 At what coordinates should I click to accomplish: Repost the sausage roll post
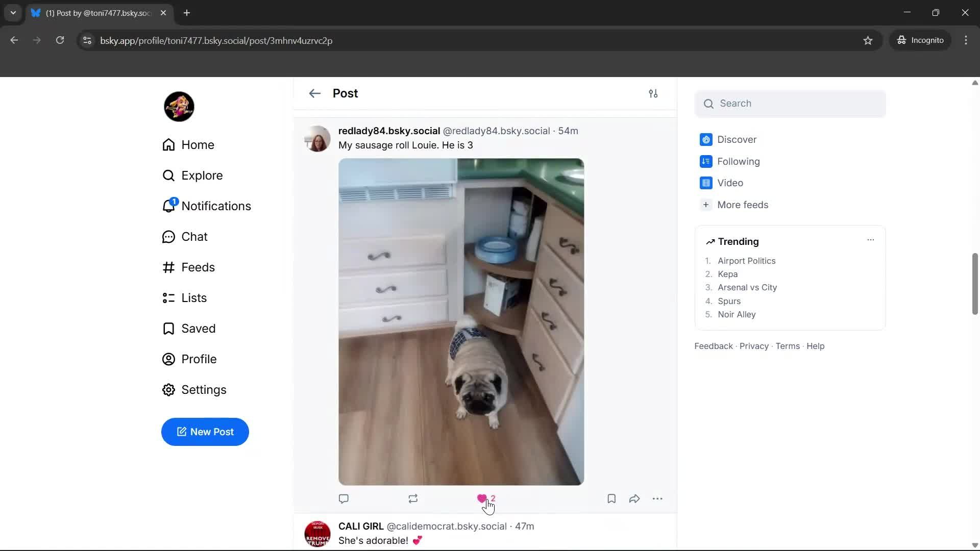[413, 498]
